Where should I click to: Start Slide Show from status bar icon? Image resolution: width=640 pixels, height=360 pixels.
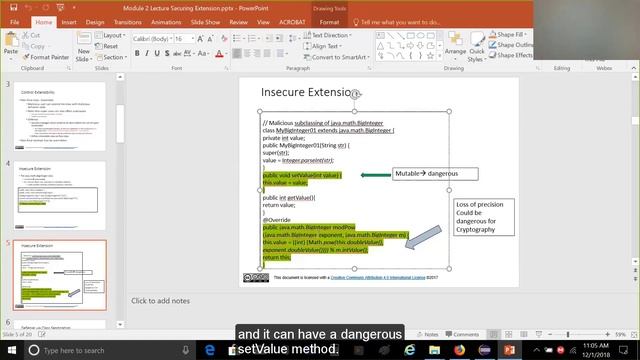(539, 334)
